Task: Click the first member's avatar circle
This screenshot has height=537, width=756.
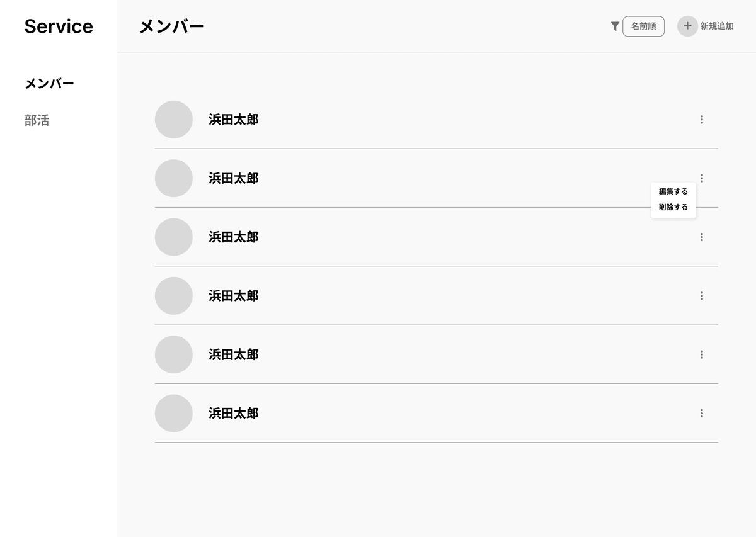Action: point(174,120)
